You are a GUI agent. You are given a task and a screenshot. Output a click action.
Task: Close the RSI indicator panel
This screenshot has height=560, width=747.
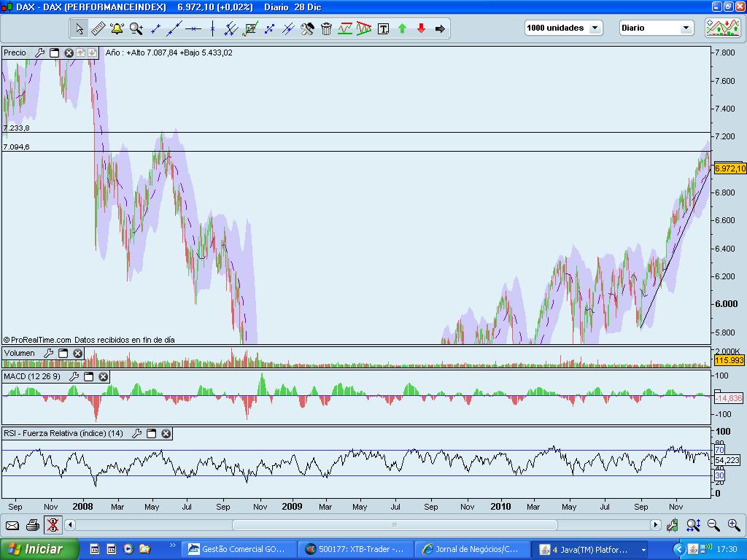pyautogui.click(x=166, y=433)
